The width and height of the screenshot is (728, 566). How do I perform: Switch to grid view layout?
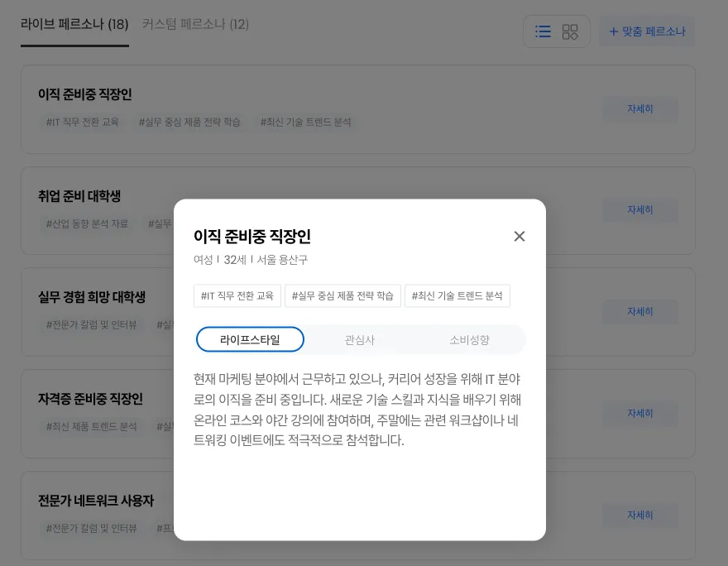point(570,31)
